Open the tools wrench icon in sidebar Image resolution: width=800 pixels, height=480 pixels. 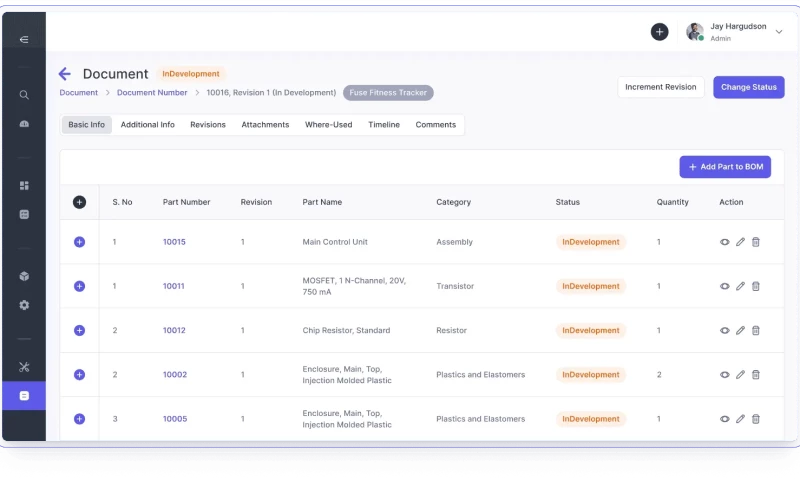[24, 367]
